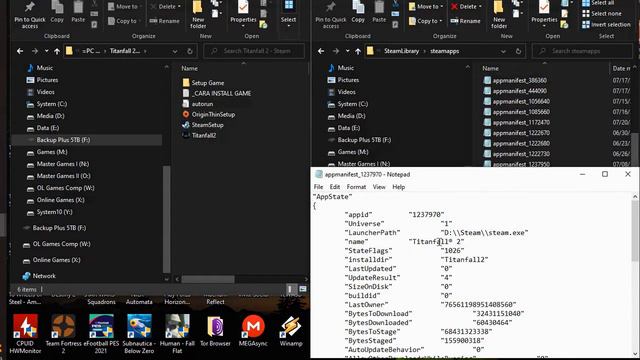Switch left Explorer to details view icon
This screenshot has height=360, width=640.
point(290,289)
